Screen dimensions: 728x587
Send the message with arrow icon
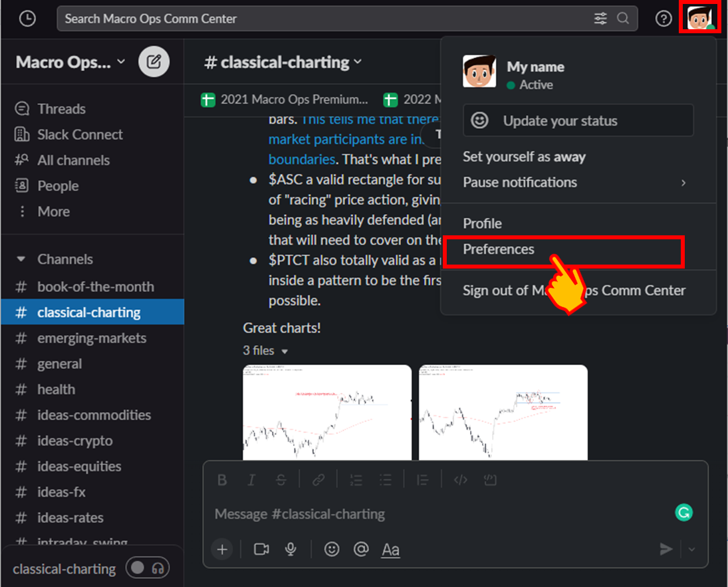(666, 549)
